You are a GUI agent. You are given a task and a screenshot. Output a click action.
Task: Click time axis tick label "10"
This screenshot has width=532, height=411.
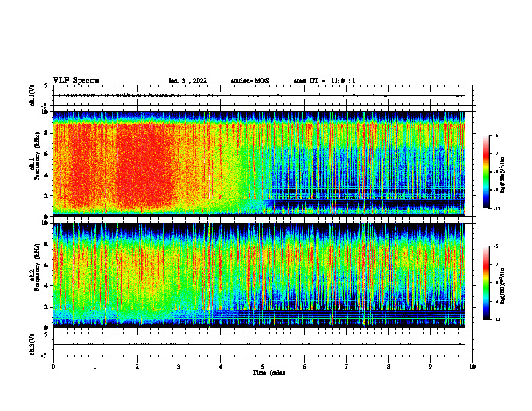coord(472,367)
